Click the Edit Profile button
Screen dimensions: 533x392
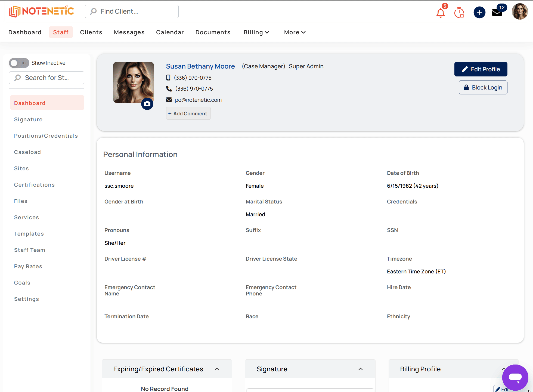481,69
